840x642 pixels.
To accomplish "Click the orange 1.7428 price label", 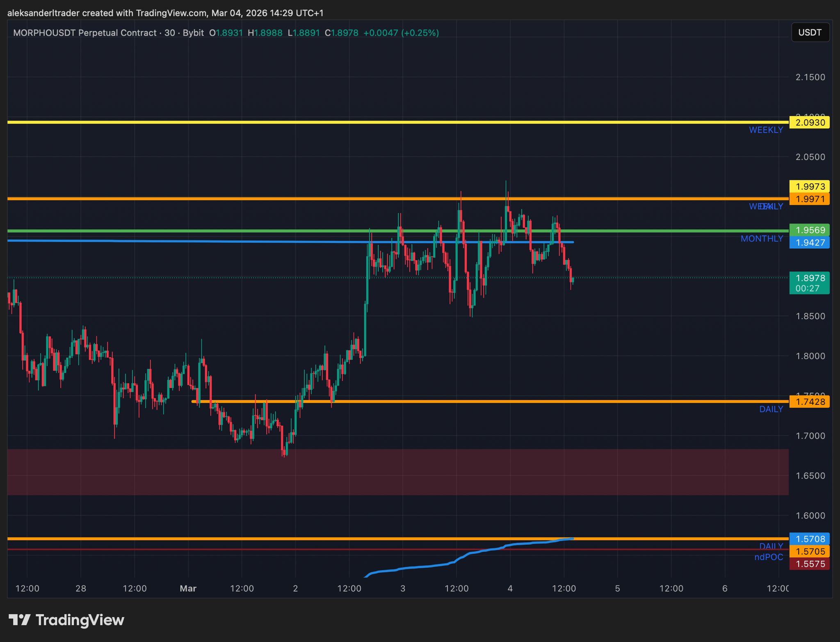I will click(810, 402).
